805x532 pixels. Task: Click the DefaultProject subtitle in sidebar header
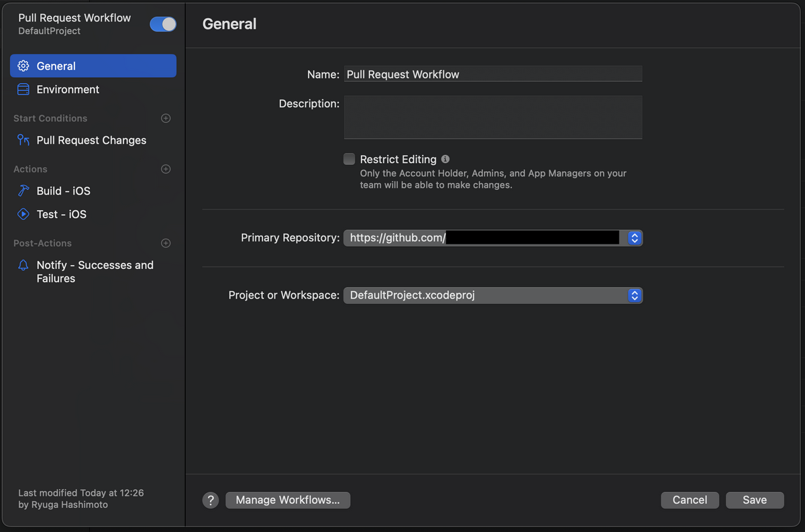(50, 31)
